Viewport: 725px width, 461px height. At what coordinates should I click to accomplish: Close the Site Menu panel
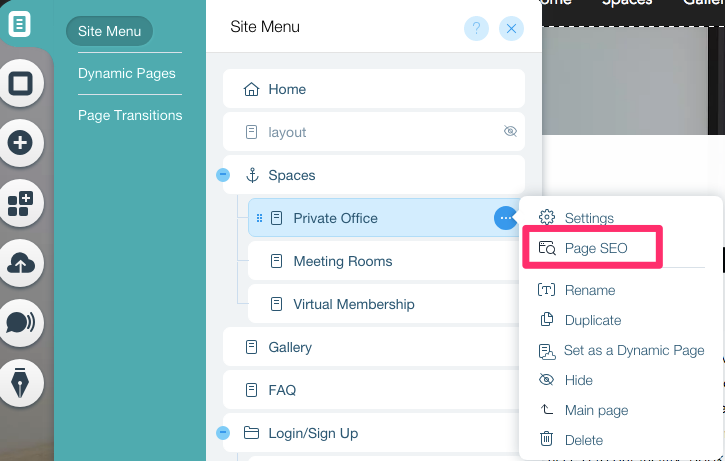click(512, 29)
